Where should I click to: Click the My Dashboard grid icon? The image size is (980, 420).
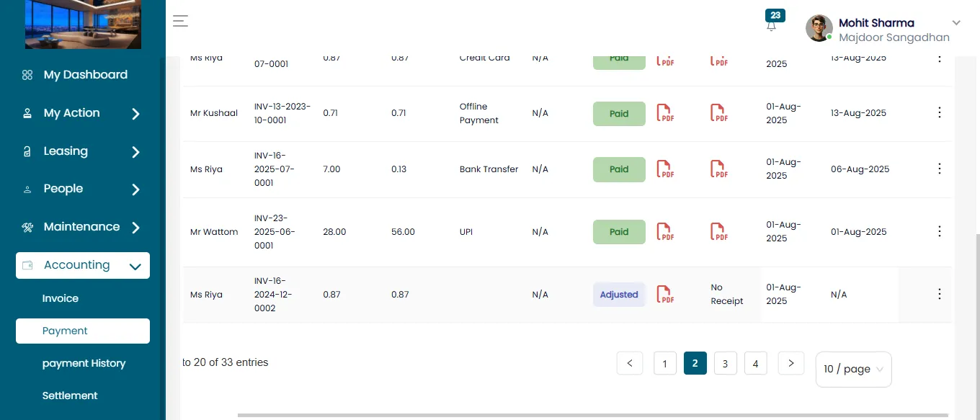27,75
